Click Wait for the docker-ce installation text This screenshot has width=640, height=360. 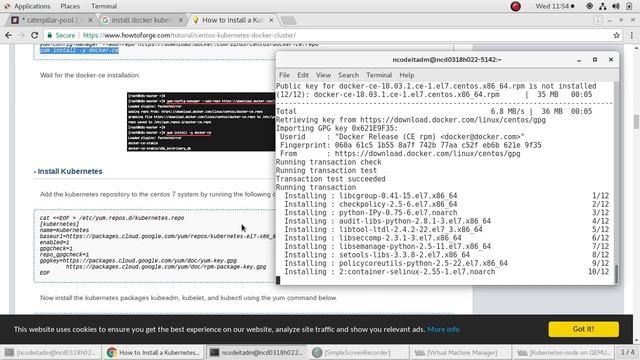(x=90, y=75)
